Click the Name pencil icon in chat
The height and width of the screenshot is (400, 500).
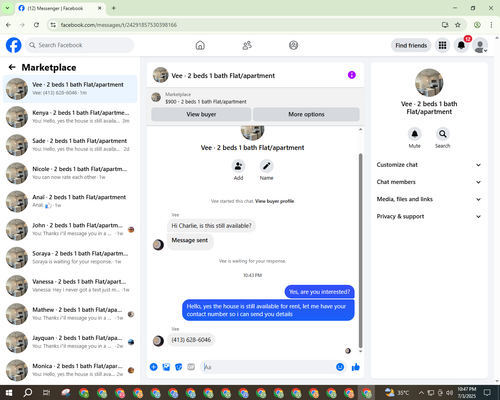tap(266, 166)
